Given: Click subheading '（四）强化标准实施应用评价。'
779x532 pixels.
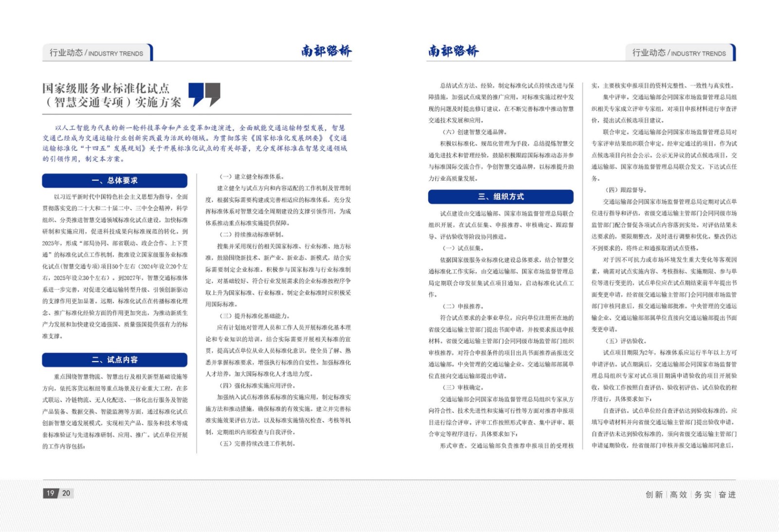Looking at the screenshot, I should [x=257, y=385].
